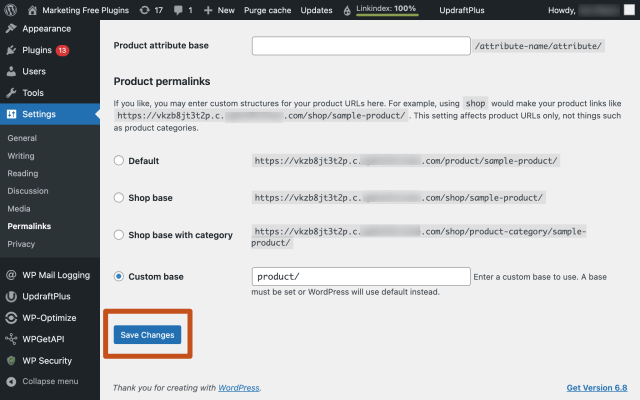640x400 pixels.
Task: Click the Save Changes button
Action: 147,335
